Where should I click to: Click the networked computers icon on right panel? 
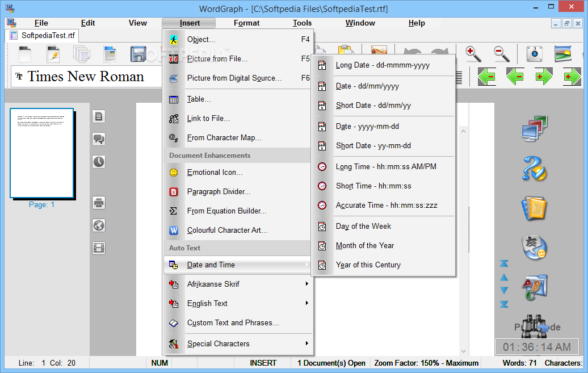coord(535,129)
